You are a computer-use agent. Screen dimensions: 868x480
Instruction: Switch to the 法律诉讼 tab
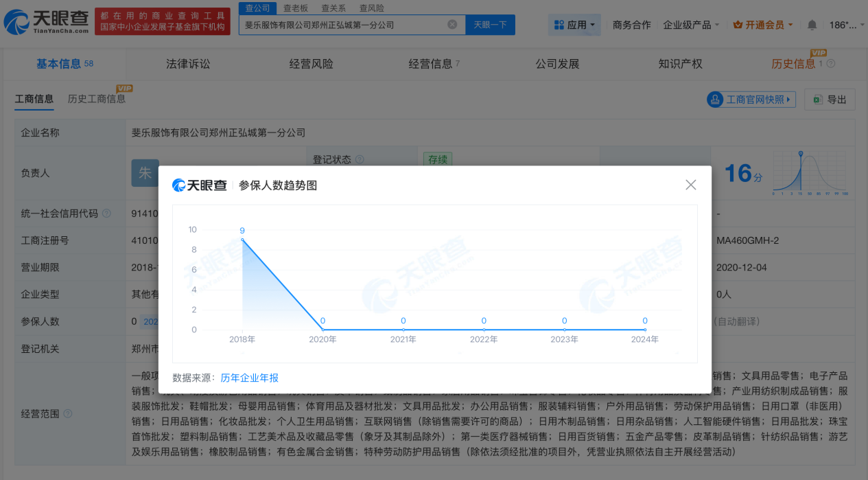(188, 64)
